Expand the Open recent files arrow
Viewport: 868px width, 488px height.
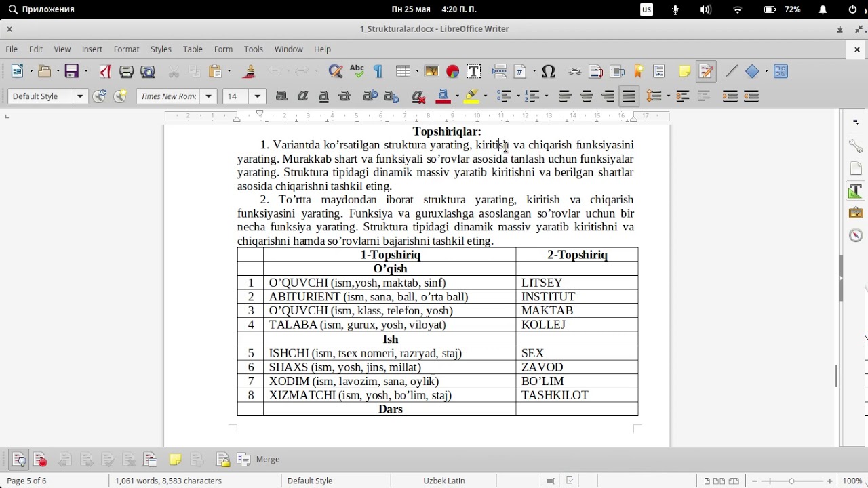click(58, 71)
